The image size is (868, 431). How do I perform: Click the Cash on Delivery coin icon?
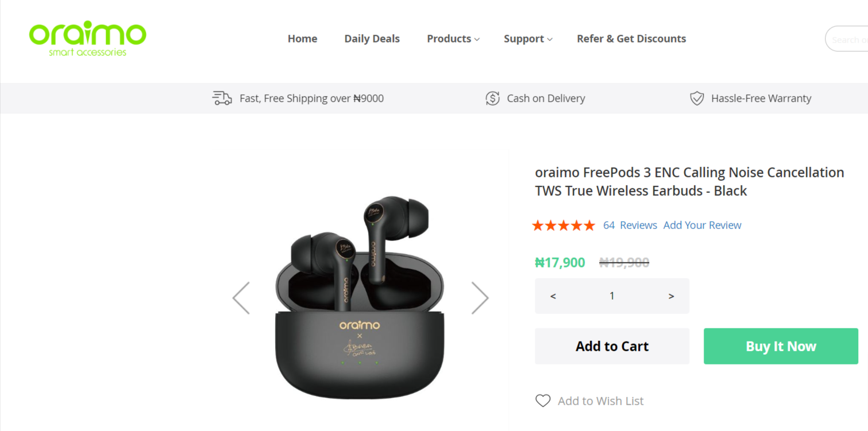(492, 98)
